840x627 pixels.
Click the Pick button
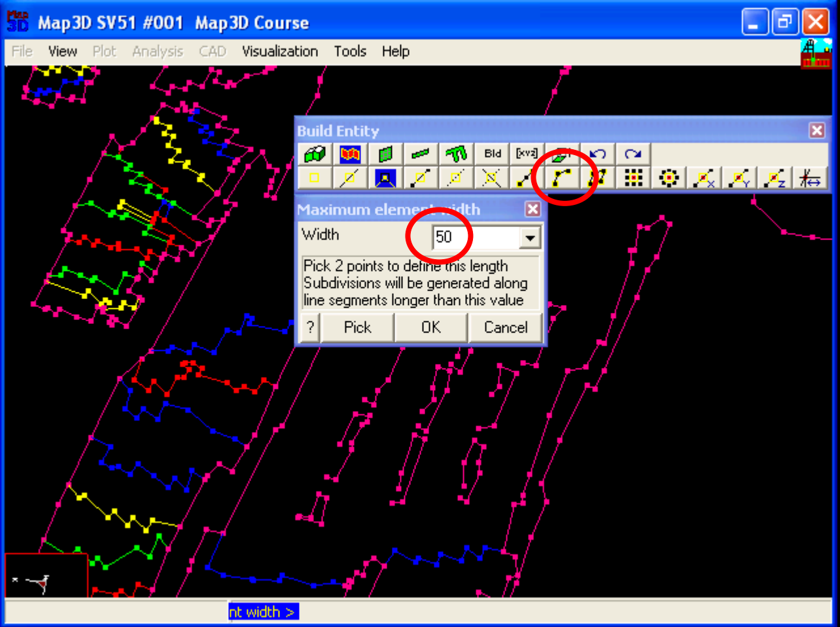[x=357, y=327]
